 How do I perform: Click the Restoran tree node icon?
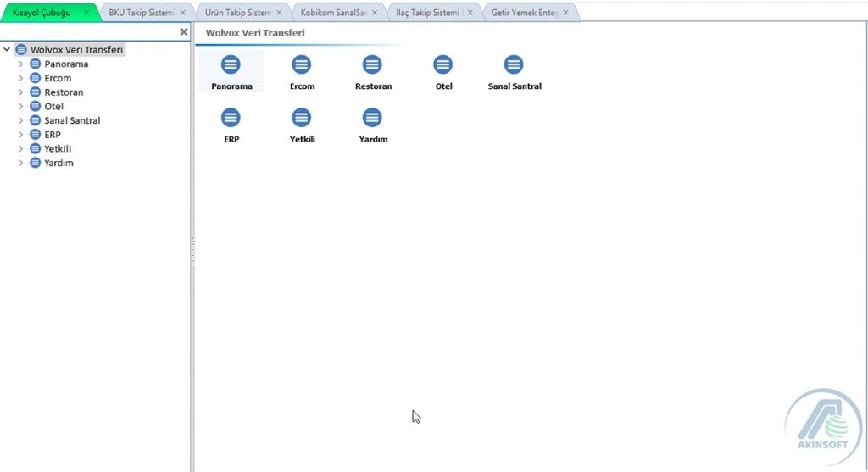click(36, 92)
